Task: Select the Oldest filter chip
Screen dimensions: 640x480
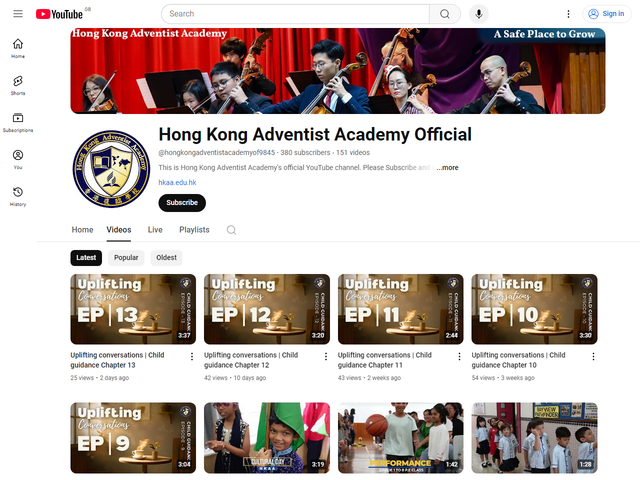Action: click(x=166, y=258)
